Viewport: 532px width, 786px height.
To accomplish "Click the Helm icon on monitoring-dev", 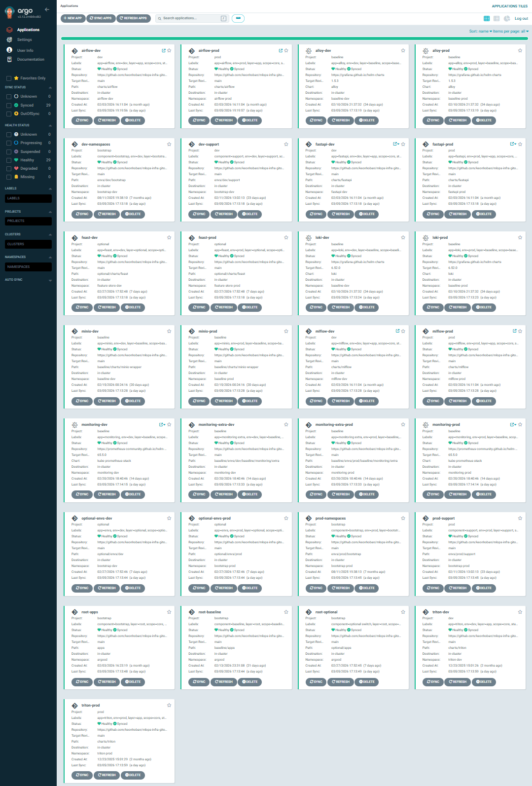I will point(75,425).
